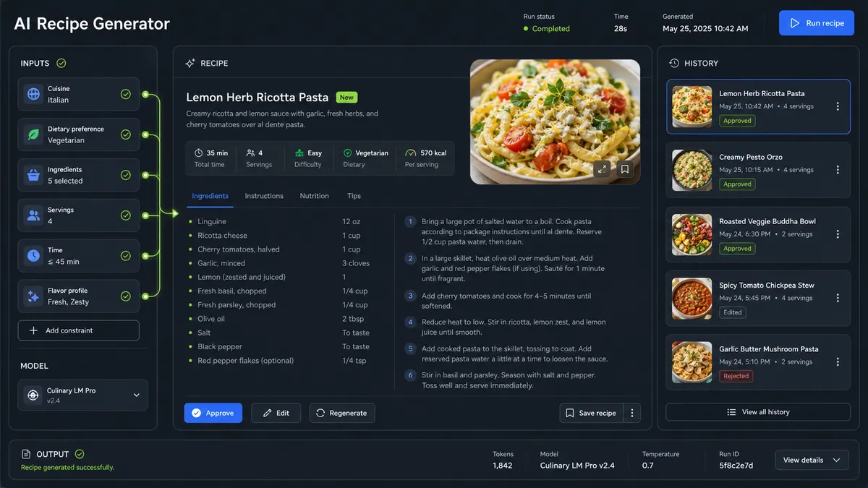Click the Servings people icon
This screenshot has width=868, height=488.
pos(33,215)
